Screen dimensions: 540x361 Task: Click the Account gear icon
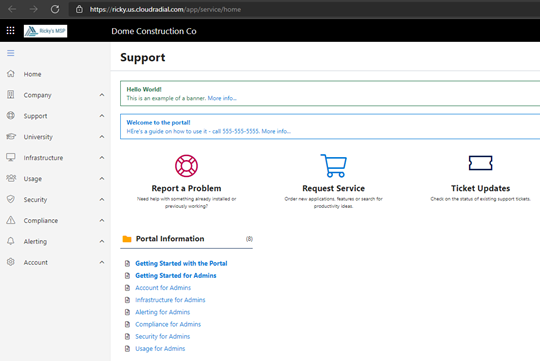[11, 262]
